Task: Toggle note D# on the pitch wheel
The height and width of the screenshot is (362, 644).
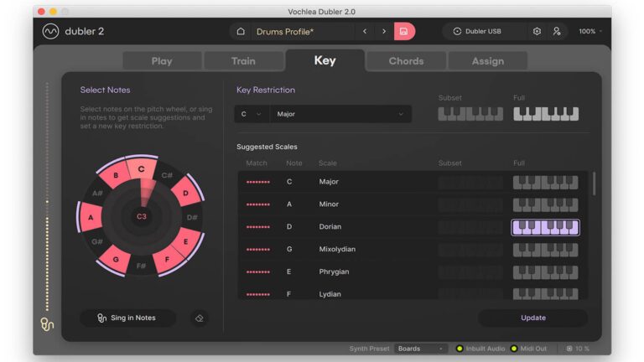Action: coord(192,217)
